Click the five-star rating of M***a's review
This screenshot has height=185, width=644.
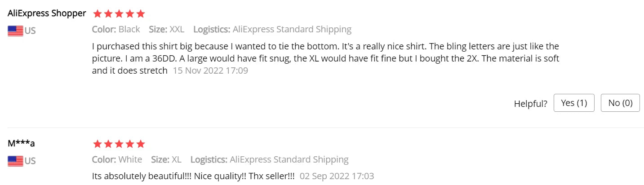pyautogui.click(x=119, y=144)
